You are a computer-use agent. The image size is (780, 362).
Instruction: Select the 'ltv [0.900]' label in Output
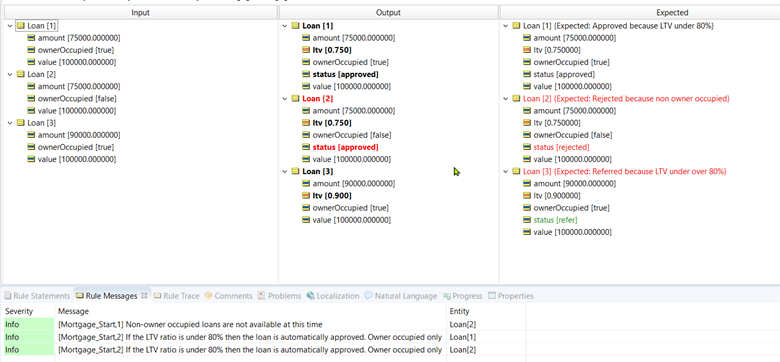332,196
